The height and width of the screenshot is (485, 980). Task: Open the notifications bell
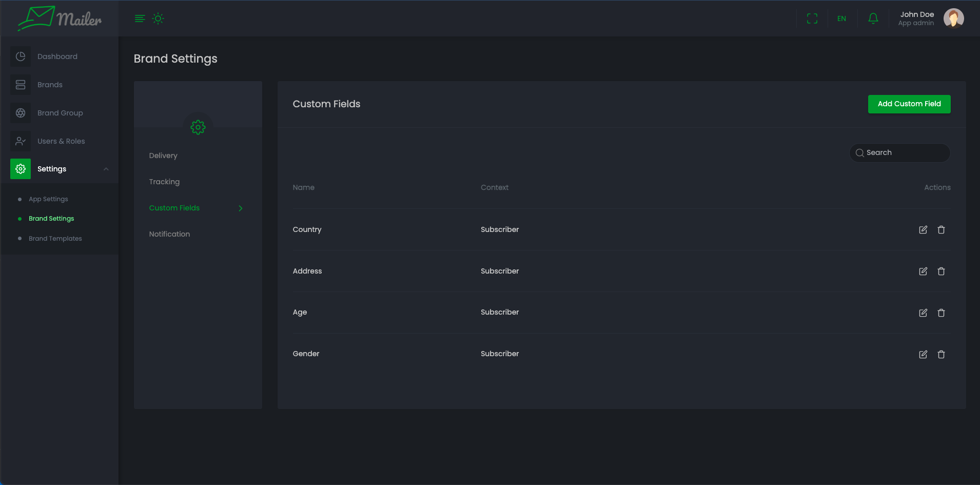[873, 18]
